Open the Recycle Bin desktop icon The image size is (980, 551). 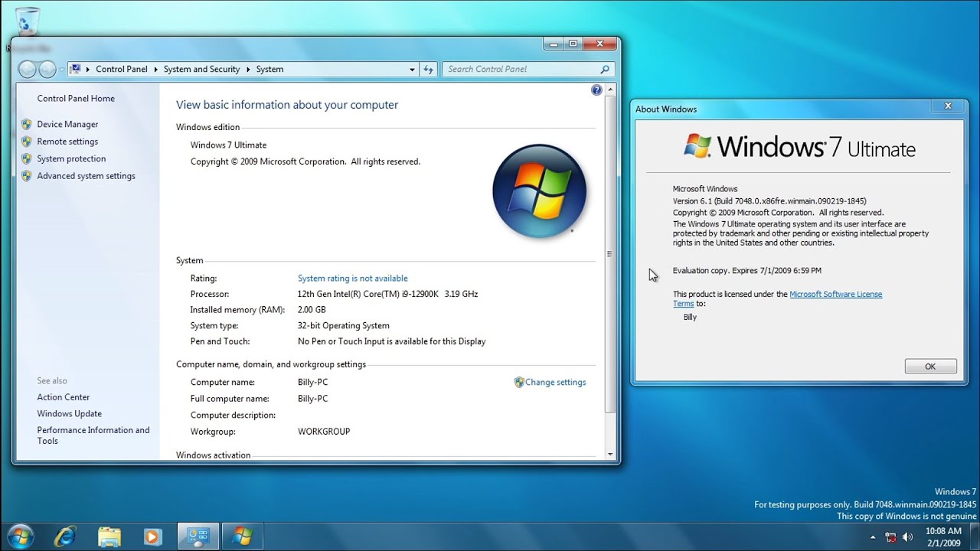coord(27,23)
